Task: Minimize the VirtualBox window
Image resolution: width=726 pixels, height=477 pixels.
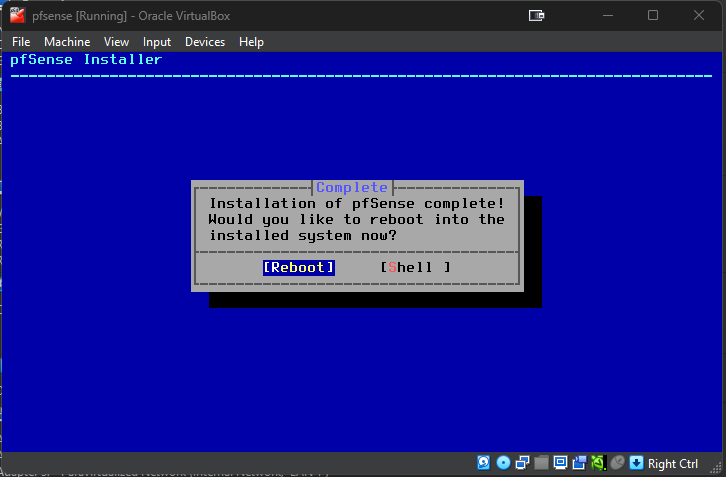Action: [608, 16]
